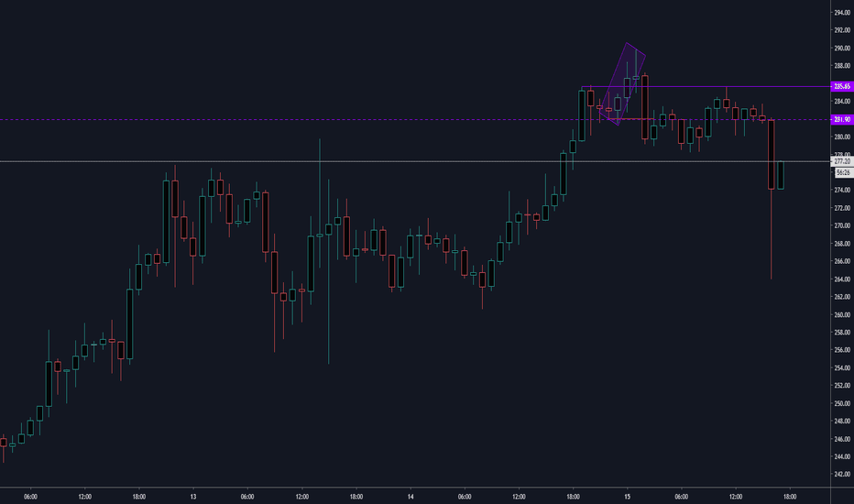Click the date label 15 on time axis
The image size is (854, 504).
click(628, 497)
